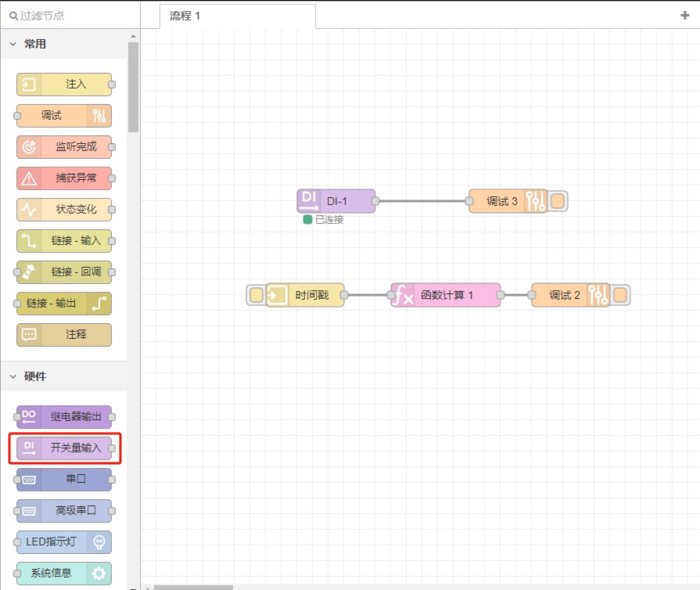This screenshot has height=590, width=700.
Task: Click the 注入 inject node icon
Action: tap(29, 85)
